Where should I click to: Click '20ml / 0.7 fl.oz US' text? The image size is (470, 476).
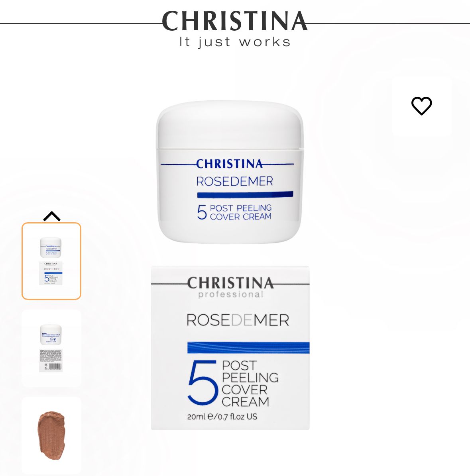point(222,417)
